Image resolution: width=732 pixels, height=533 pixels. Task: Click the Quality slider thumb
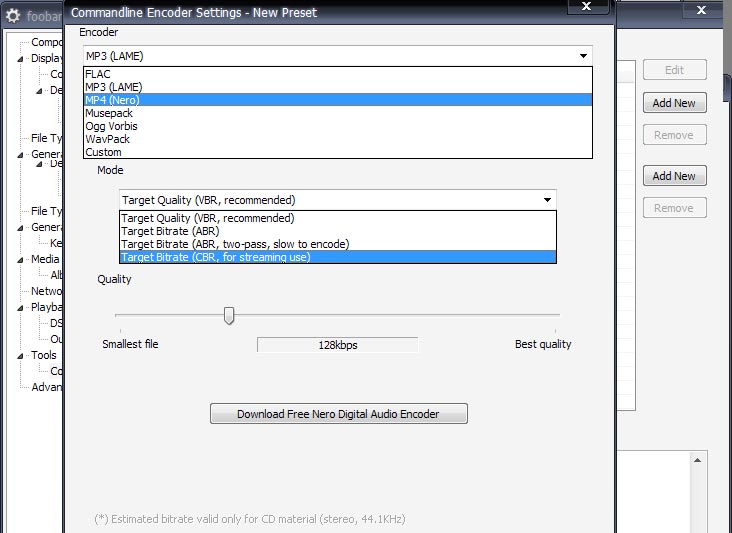point(229,316)
